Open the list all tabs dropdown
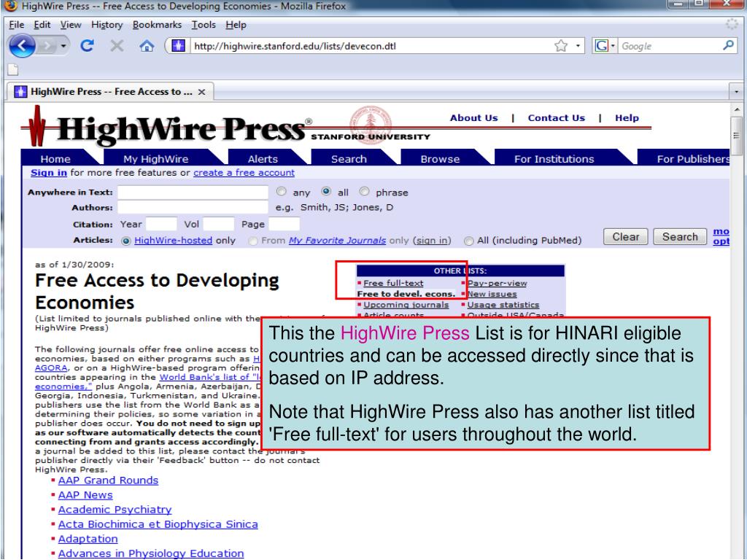The width and height of the screenshot is (747, 560). point(736,91)
